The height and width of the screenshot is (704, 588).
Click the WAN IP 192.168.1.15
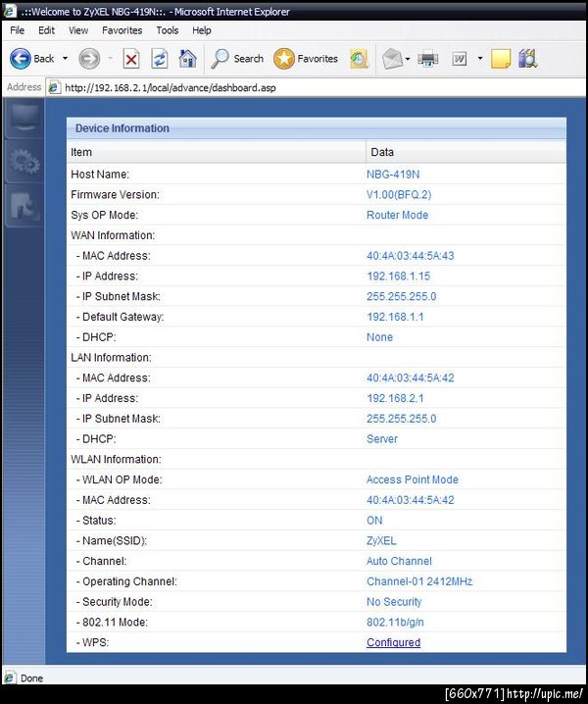tap(399, 277)
